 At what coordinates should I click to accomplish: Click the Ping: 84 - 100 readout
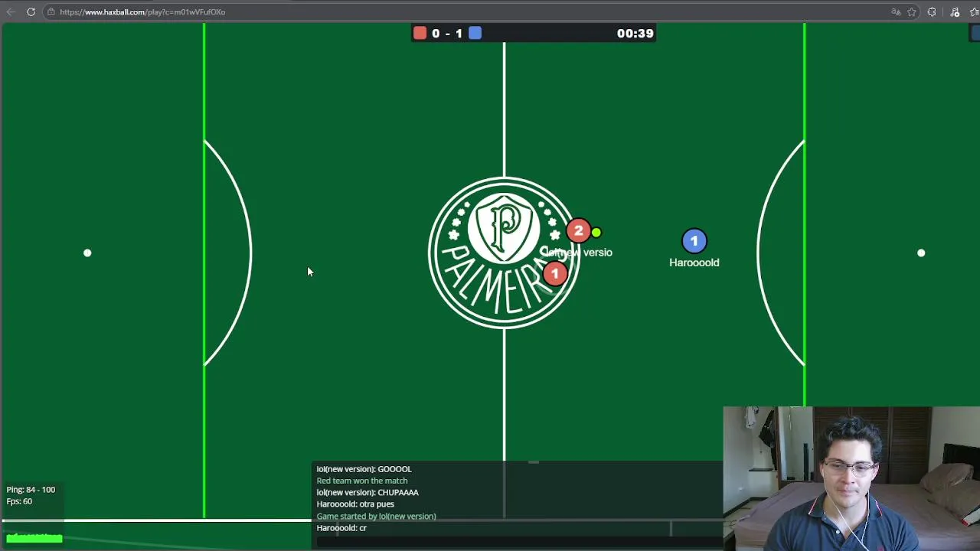pos(31,490)
